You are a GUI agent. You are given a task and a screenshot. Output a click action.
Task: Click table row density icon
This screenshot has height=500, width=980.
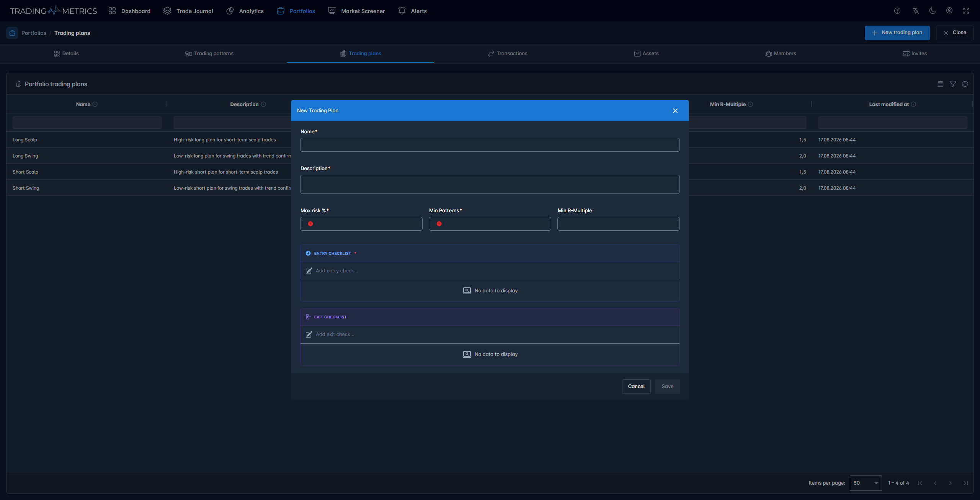pos(941,84)
